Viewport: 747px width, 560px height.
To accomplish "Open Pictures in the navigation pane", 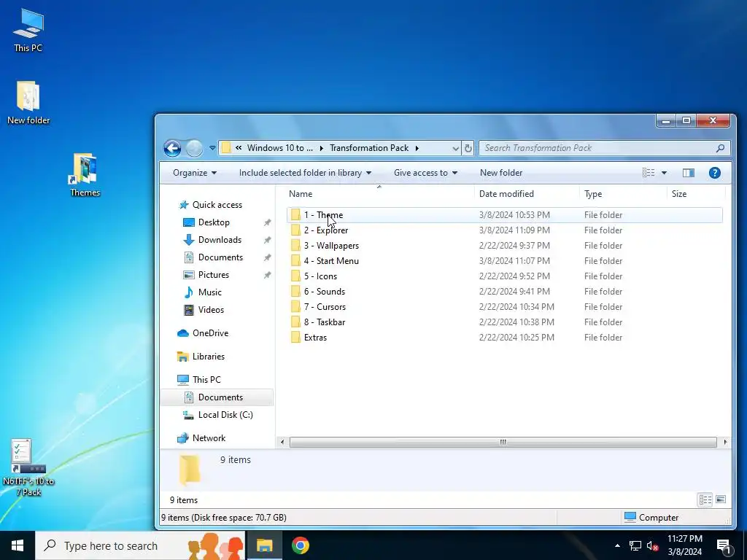I will pyautogui.click(x=206, y=275).
